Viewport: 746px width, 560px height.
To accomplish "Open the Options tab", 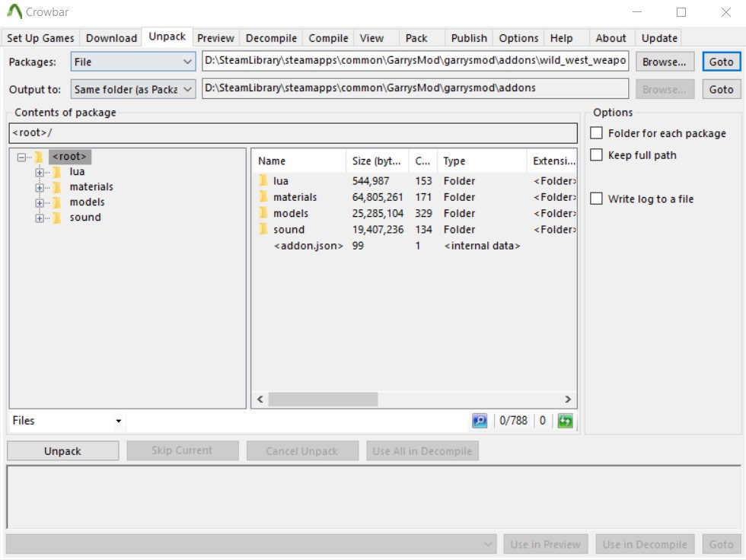I will [x=518, y=38].
